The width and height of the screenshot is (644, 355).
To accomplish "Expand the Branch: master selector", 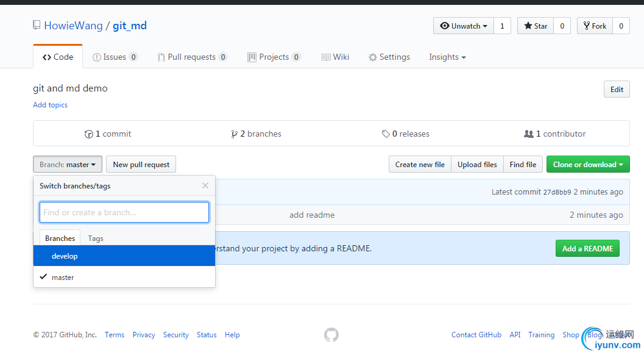I will 68,165.
